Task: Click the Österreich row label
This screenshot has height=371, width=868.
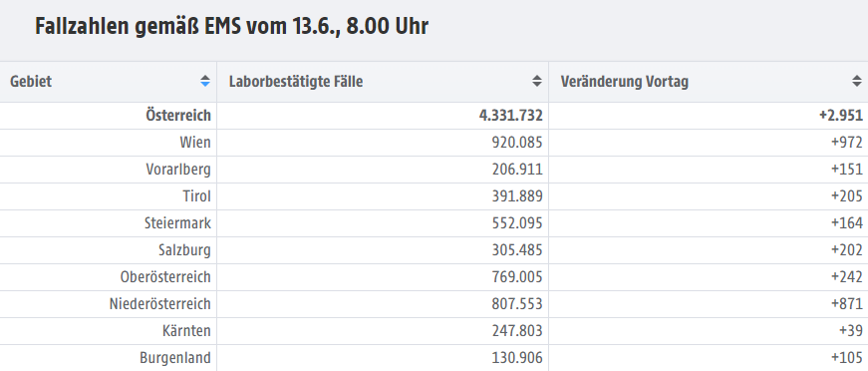Action: point(178,115)
